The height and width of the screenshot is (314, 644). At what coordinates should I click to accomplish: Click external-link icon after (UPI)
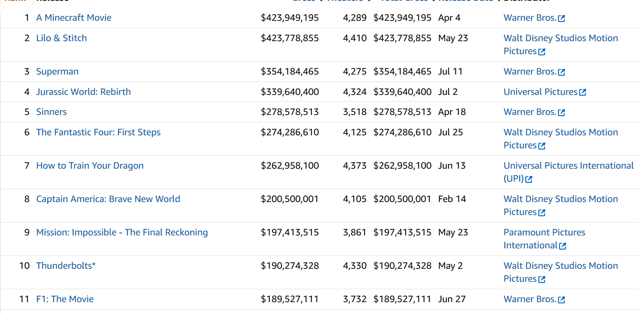point(529,179)
